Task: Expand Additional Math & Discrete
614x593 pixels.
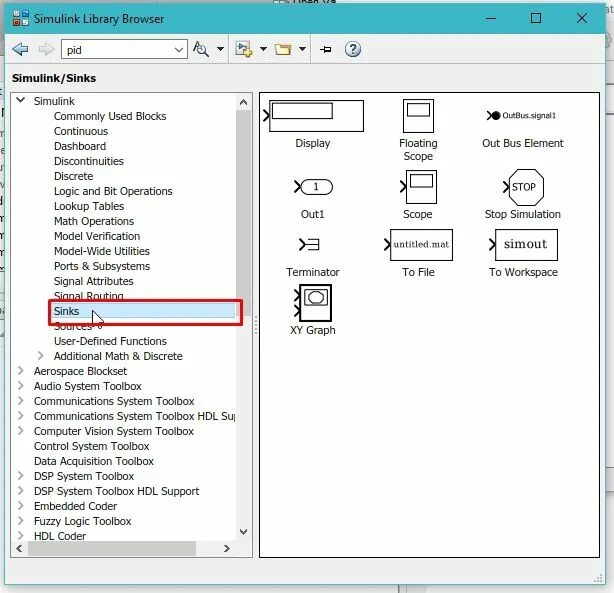Action: (41, 356)
